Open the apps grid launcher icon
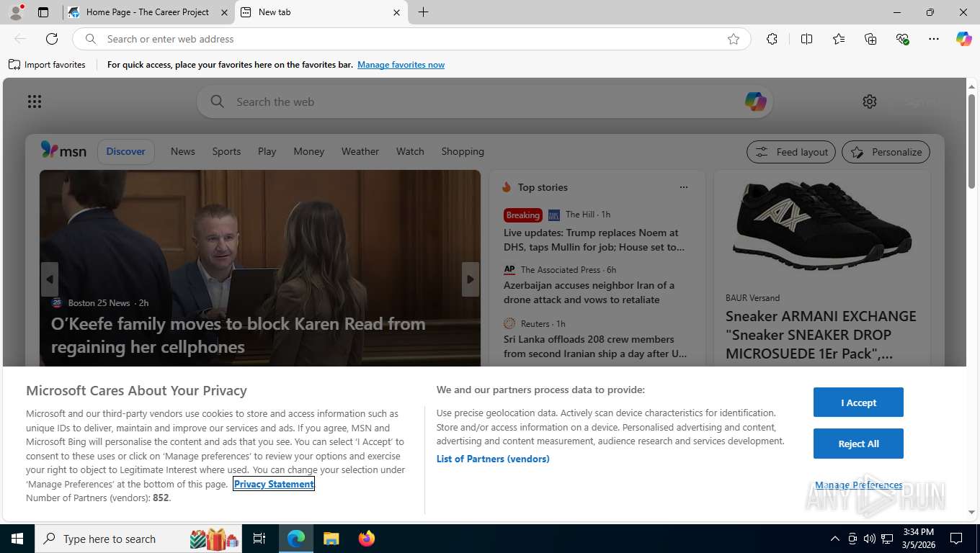 click(35, 102)
